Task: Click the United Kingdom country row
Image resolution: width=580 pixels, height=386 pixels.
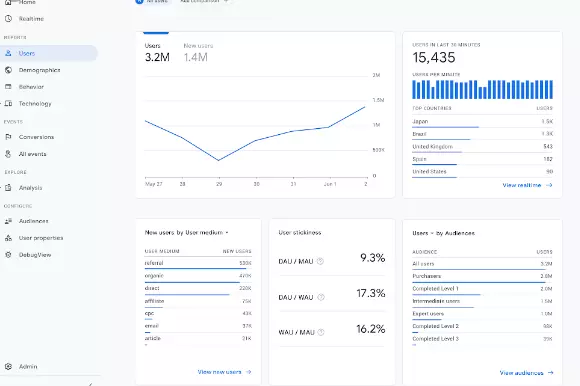Action: 482,147
